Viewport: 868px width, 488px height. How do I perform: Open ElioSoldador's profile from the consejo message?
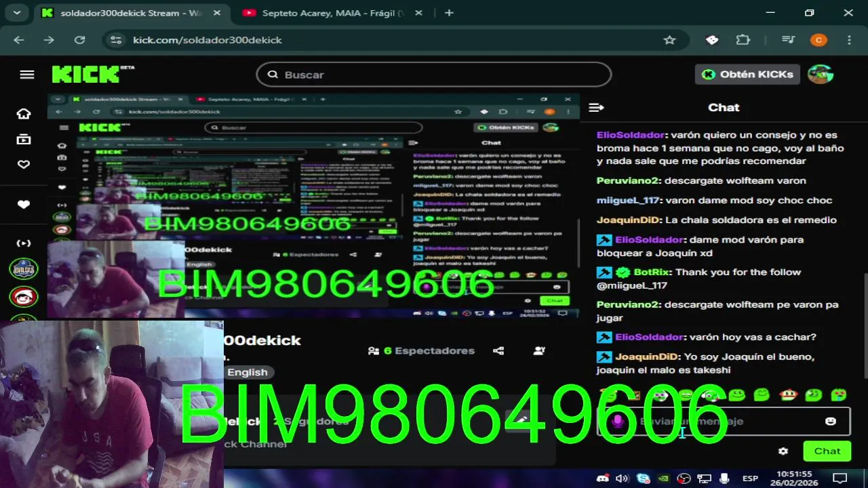coord(631,135)
